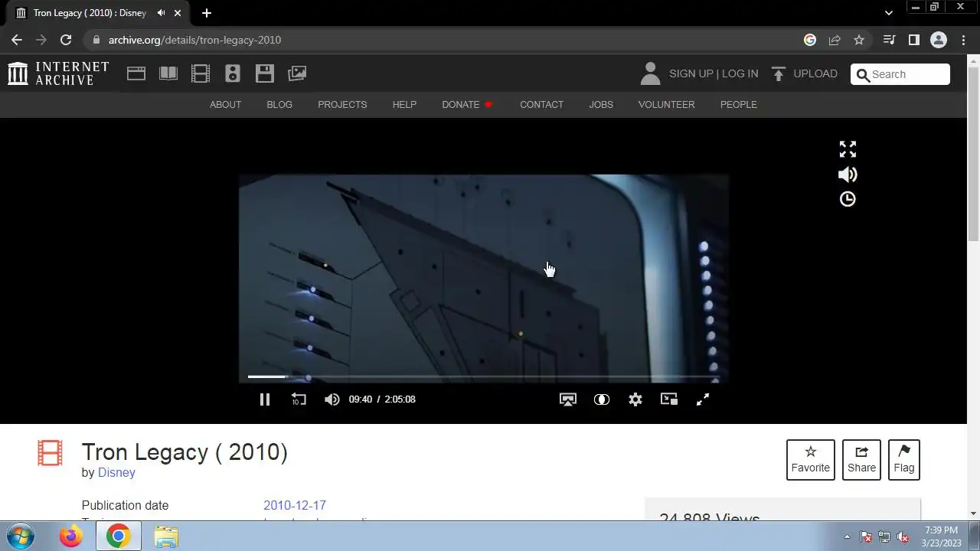Focus the Search input field
The image size is (980, 551).
point(900,74)
